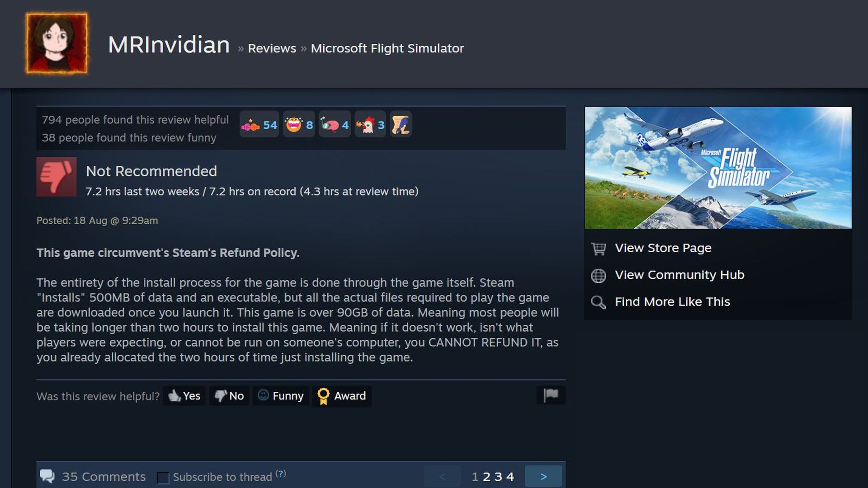Click the Award trophy icon button
The image size is (868, 488).
(x=342, y=396)
